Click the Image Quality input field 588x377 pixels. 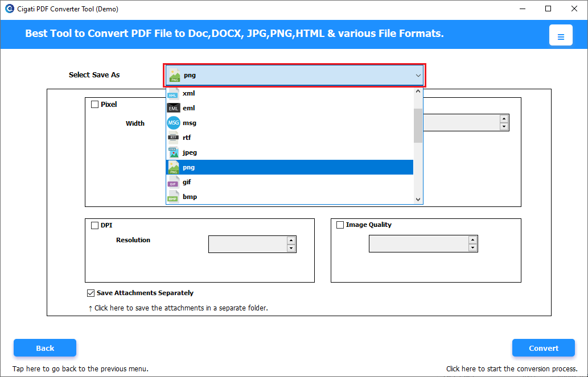419,243
